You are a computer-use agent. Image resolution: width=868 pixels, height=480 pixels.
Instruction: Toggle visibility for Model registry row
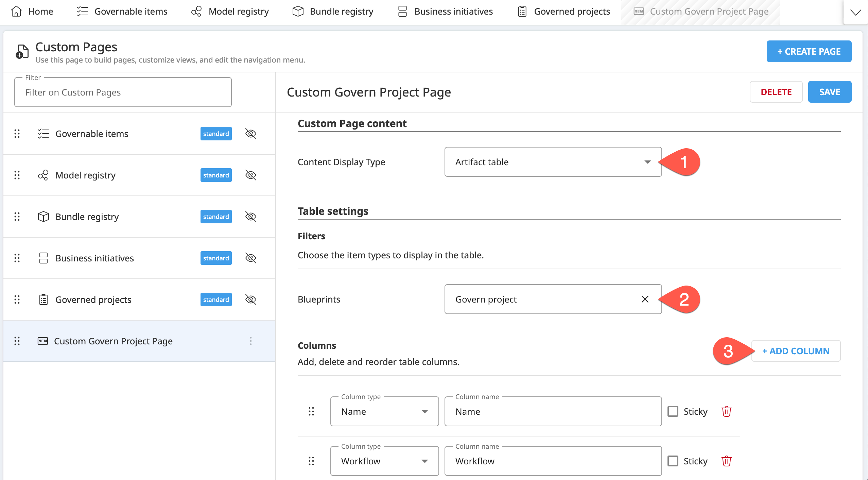point(252,175)
